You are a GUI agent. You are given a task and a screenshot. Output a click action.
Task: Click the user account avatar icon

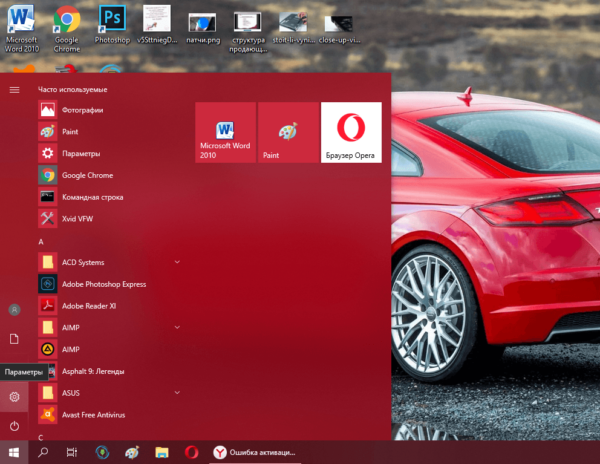pos(14,309)
